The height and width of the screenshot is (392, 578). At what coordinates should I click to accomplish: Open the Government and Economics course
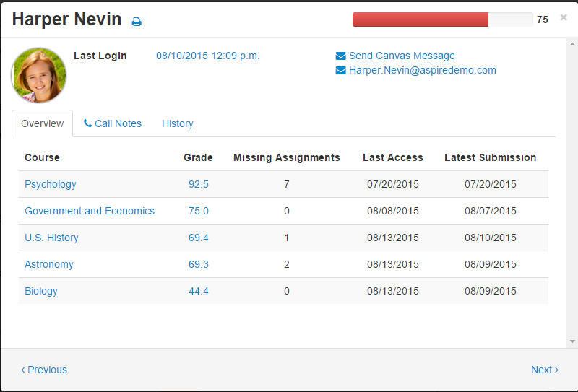(x=90, y=211)
